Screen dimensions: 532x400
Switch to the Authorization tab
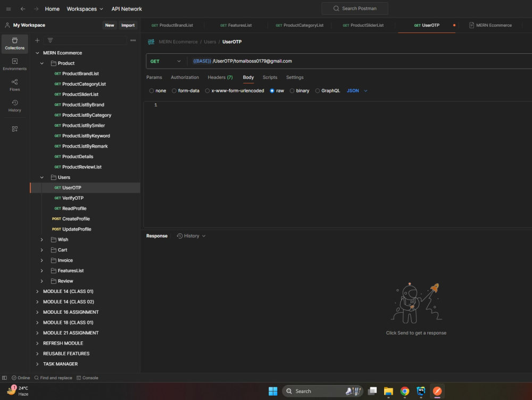point(185,77)
